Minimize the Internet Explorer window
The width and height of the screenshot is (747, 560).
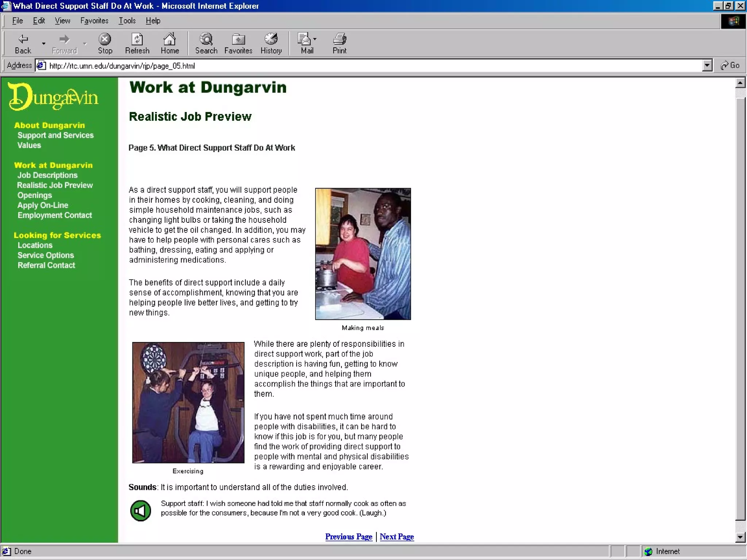718,6
